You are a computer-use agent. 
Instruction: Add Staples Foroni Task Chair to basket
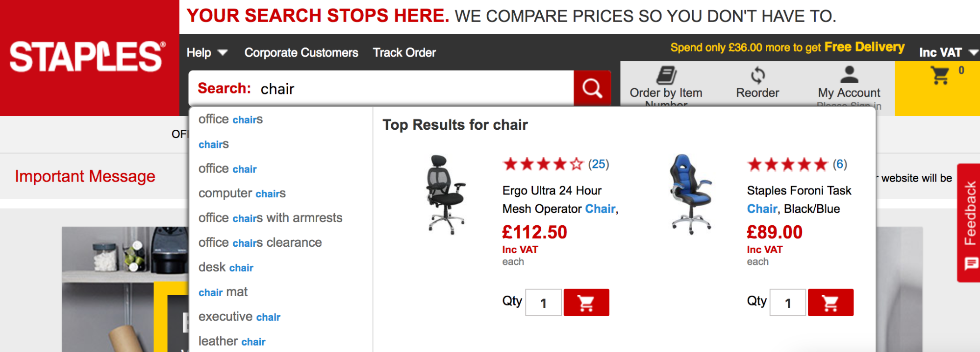click(830, 303)
